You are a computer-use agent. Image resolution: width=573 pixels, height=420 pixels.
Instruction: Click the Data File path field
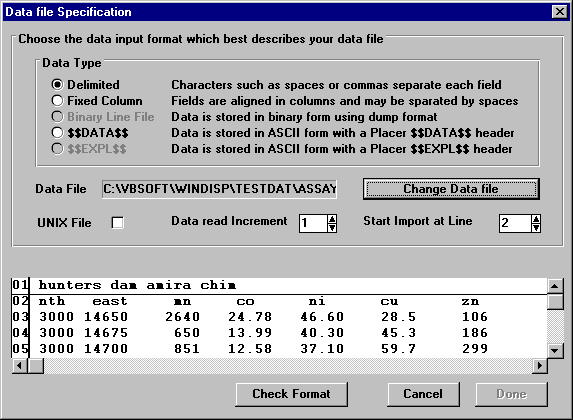[x=219, y=189]
